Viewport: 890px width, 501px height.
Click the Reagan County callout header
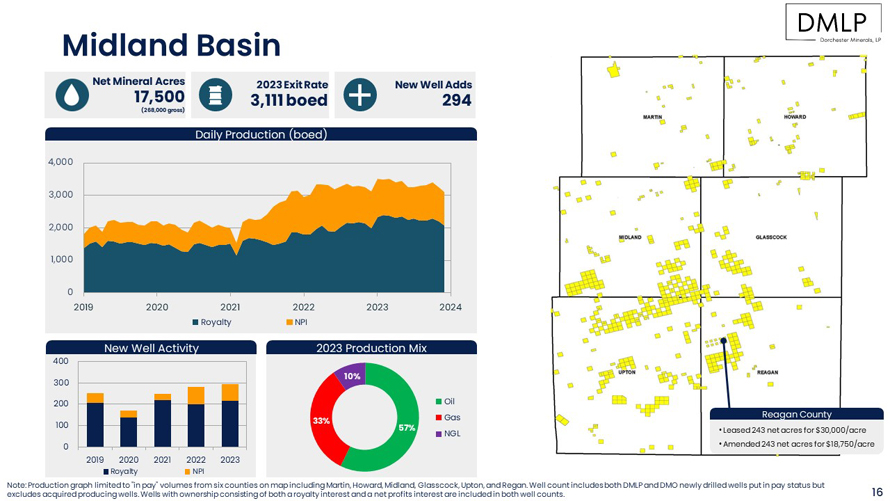coord(796,414)
